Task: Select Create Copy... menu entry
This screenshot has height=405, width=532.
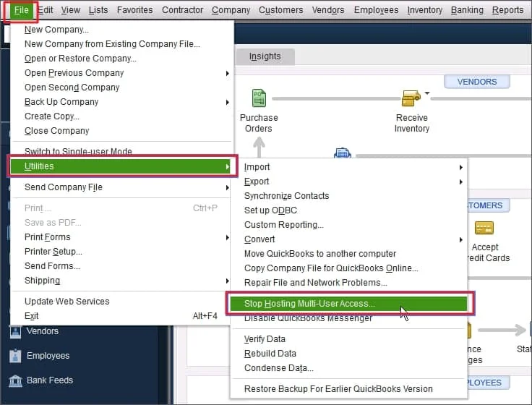Action: tap(122, 116)
